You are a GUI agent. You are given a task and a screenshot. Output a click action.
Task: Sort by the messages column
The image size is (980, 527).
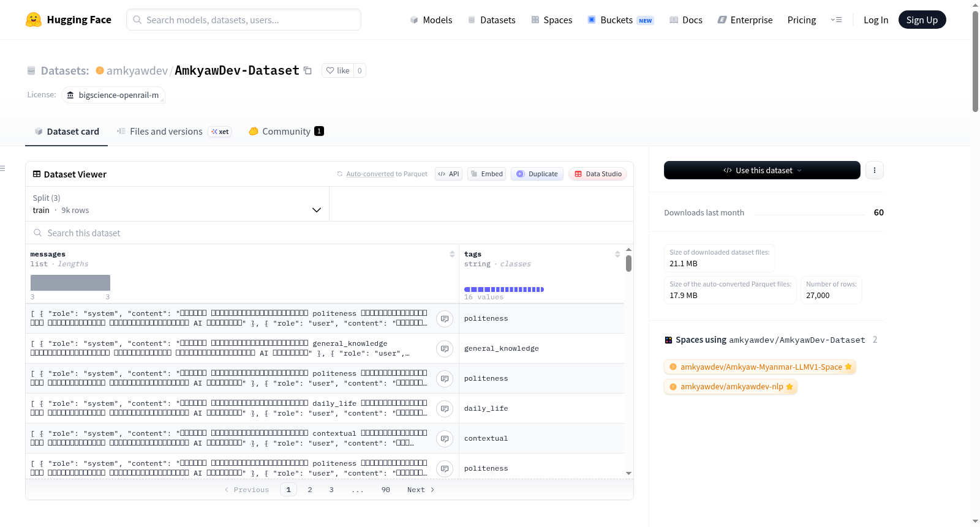(452, 254)
